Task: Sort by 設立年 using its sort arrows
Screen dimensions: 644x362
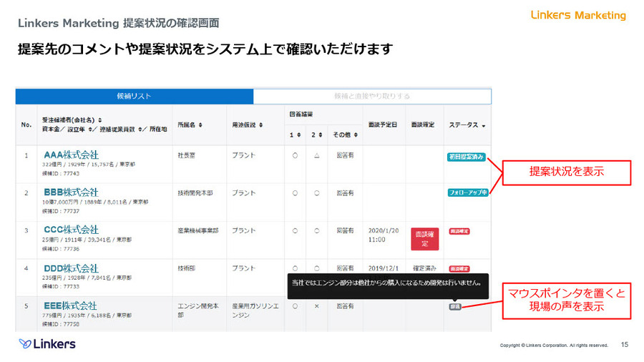Action: tap(89, 129)
